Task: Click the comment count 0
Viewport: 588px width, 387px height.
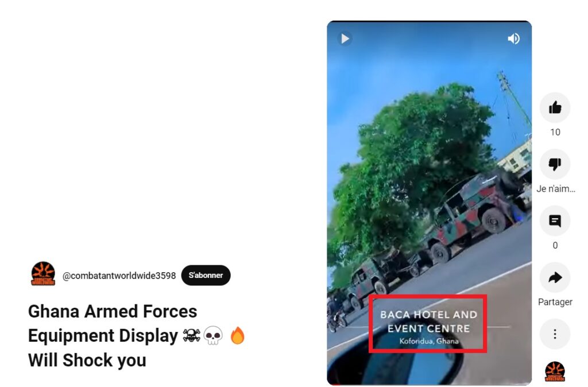Action: coord(555,246)
